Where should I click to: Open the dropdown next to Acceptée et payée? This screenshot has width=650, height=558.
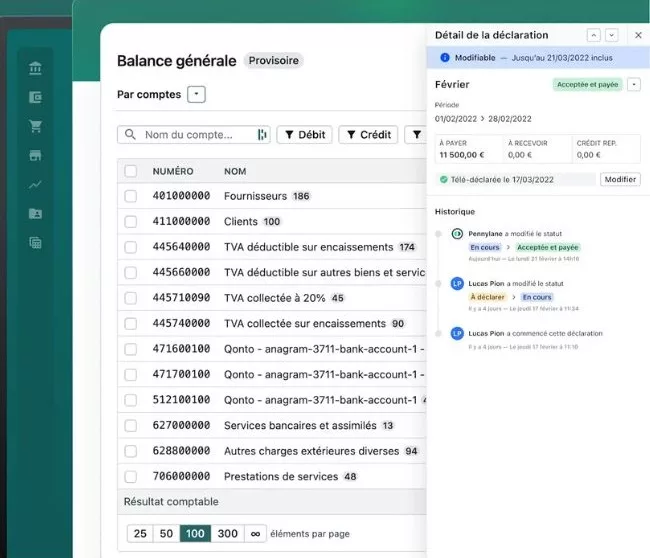point(634,84)
